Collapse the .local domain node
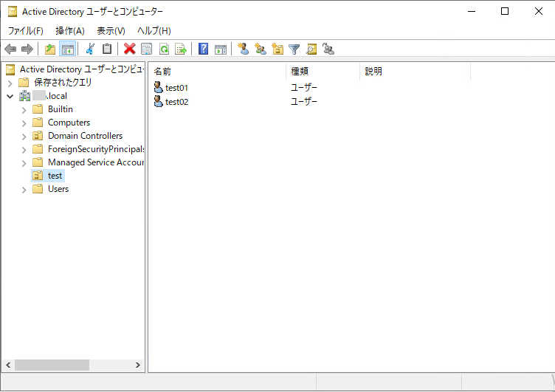This screenshot has height=392, width=555. coord(10,96)
